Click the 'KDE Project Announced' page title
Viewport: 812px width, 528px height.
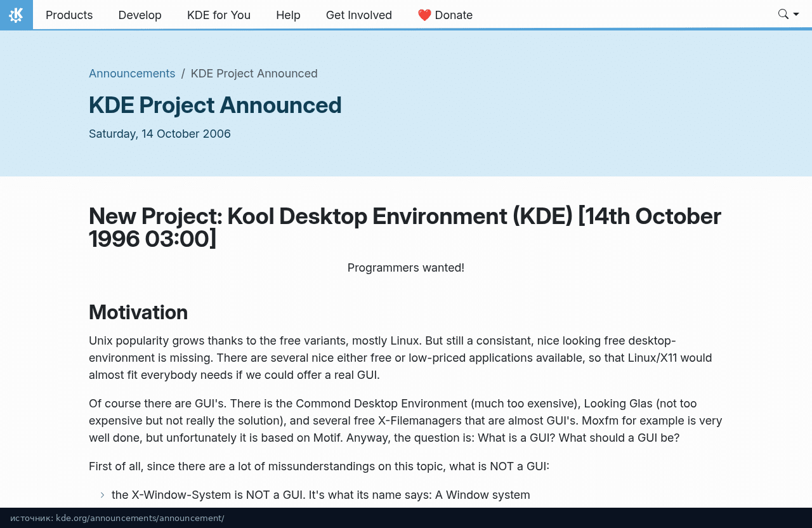215,105
